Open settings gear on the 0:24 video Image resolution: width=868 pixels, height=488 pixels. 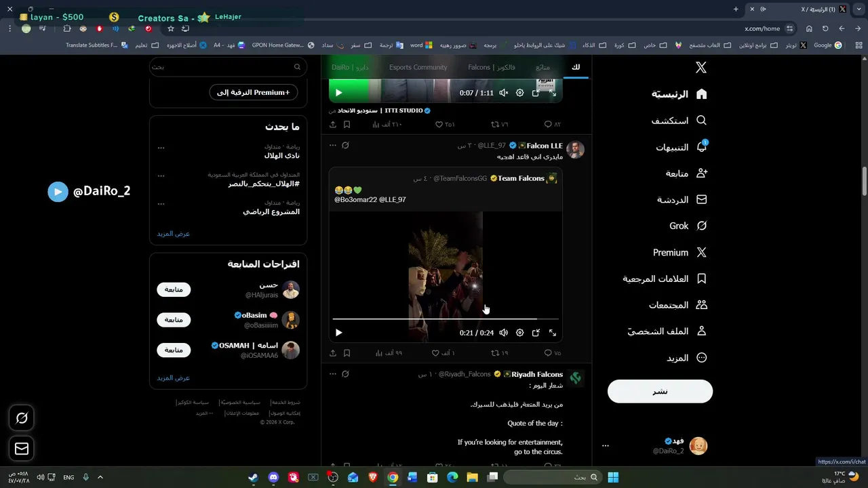tap(519, 333)
